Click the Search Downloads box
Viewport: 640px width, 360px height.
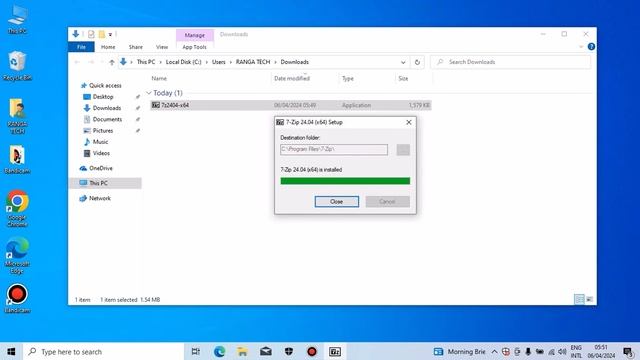coord(510,62)
